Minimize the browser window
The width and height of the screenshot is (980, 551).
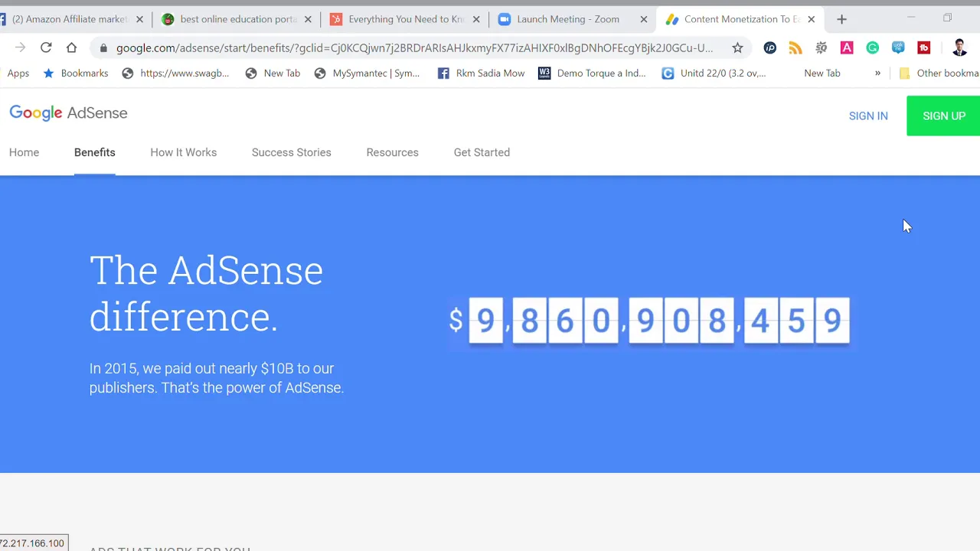911,18
